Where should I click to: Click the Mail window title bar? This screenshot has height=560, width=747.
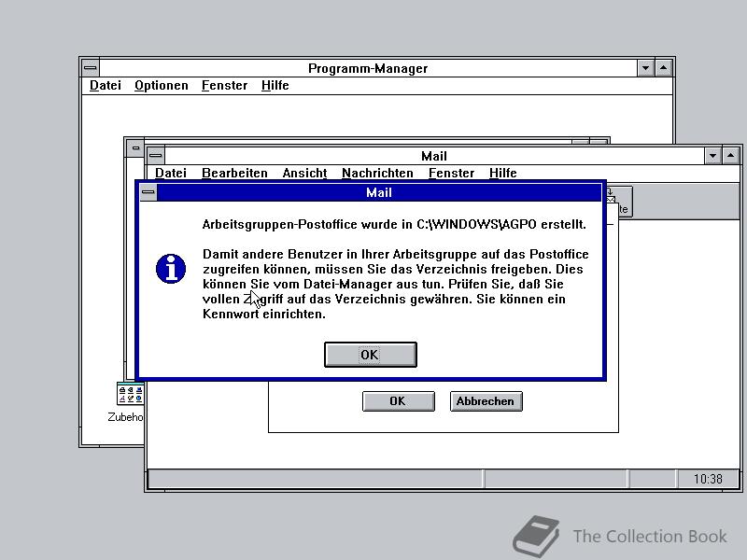coord(434,156)
